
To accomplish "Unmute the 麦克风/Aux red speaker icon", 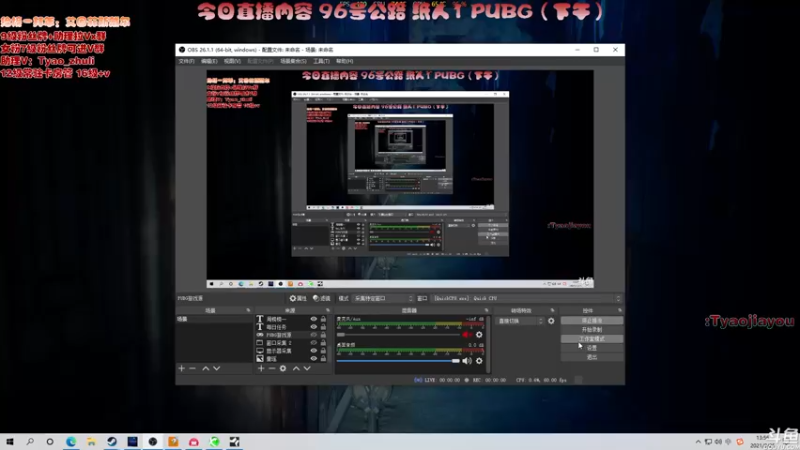I will (467, 335).
